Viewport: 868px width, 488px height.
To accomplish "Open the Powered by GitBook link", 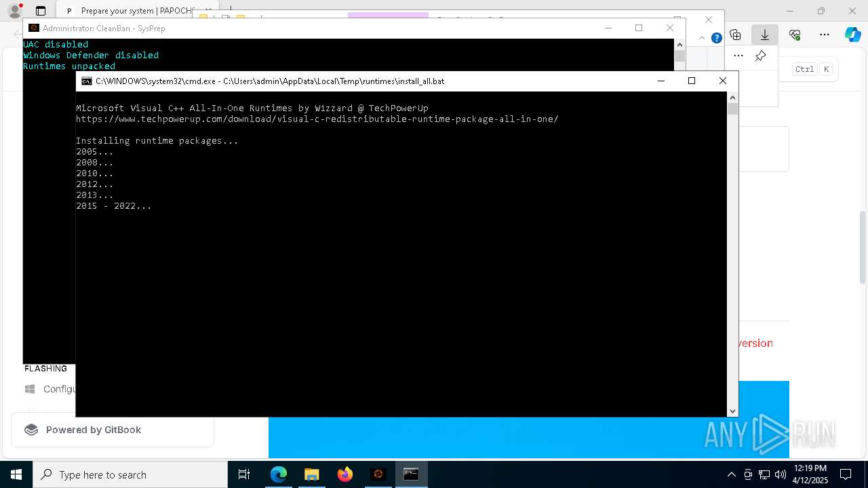I will tap(113, 430).
